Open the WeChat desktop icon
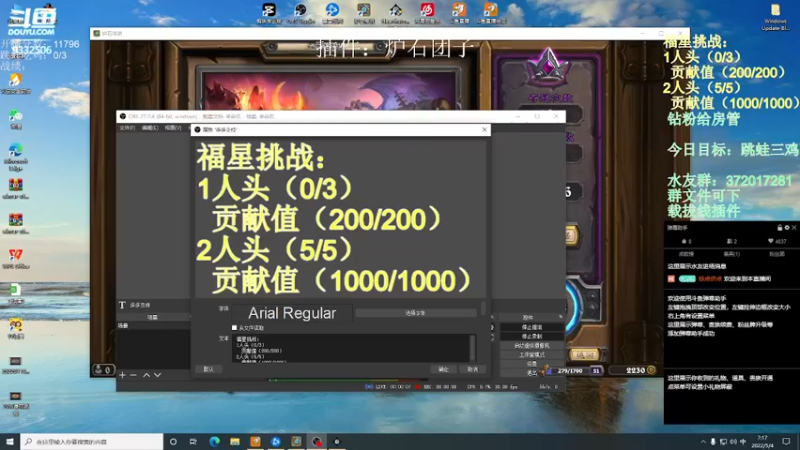The height and width of the screenshot is (450, 800). point(15,115)
